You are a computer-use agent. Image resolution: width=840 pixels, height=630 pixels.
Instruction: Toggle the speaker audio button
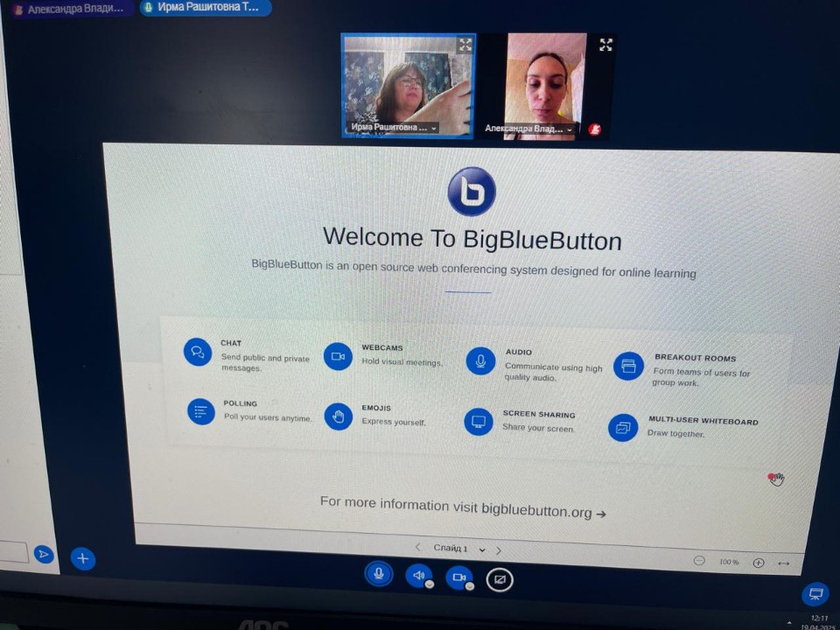pyautogui.click(x=418, y=576)
